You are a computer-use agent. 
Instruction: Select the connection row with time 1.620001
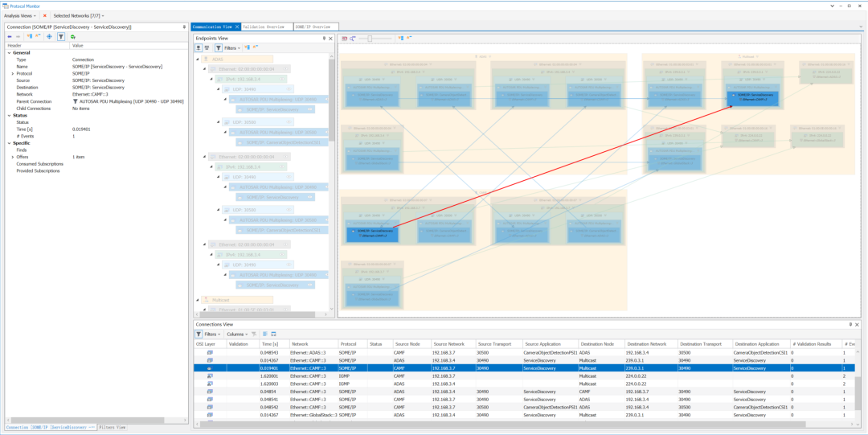point(524,375)
